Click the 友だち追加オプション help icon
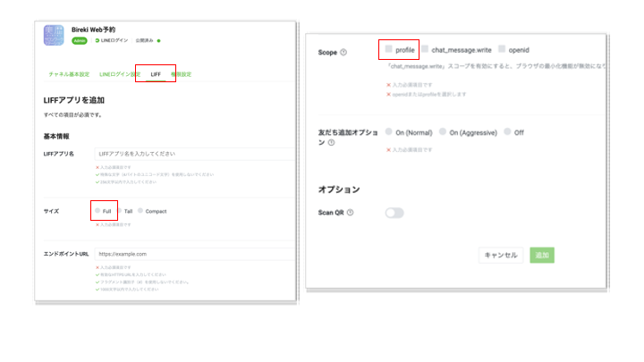 click(x=332, y=142)
